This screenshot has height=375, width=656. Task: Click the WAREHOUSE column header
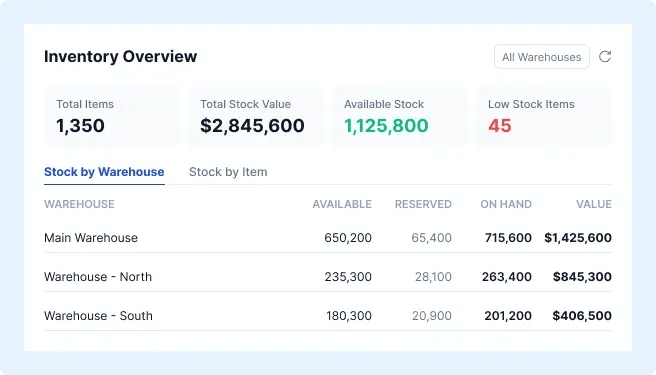79,204
